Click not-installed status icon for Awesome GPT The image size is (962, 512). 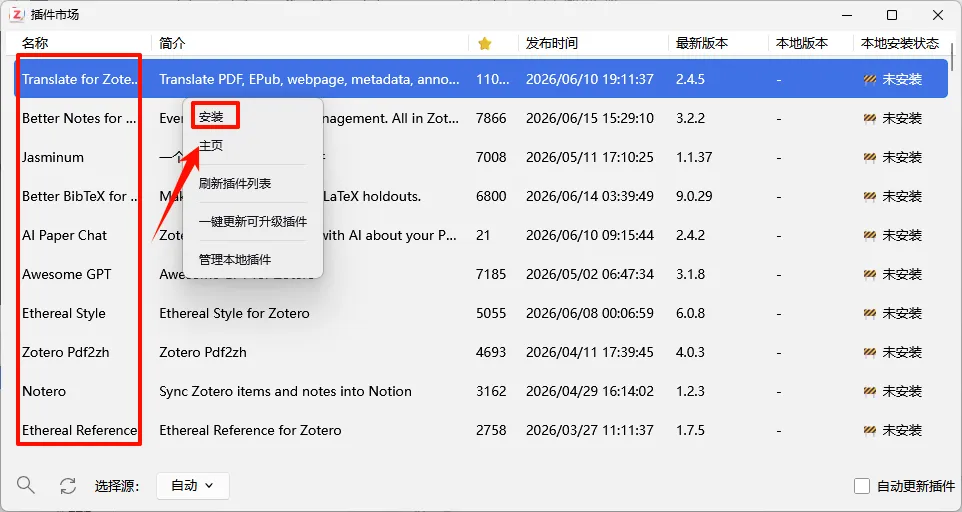click(x=869, y=274)
